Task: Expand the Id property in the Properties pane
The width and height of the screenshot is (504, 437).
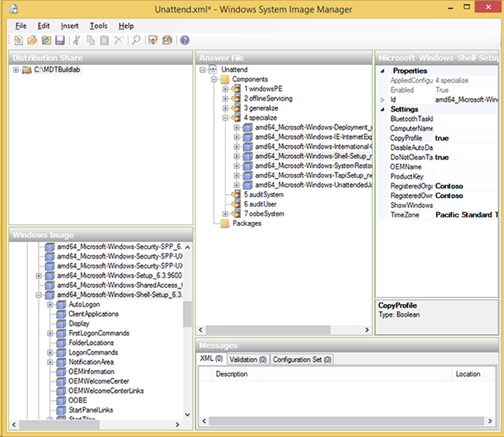Action: (x=382, y=100)
